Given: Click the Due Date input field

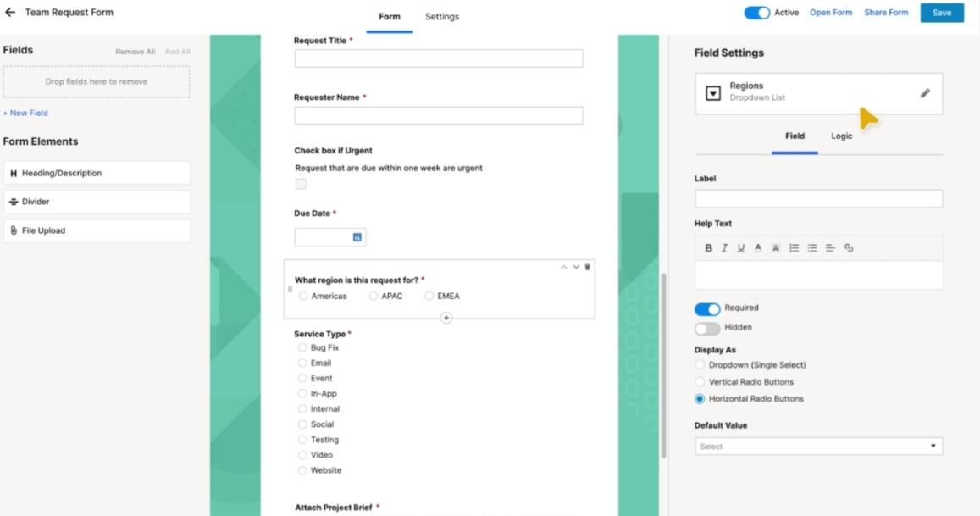Looking at the screenshot, I should click(330, 237).
